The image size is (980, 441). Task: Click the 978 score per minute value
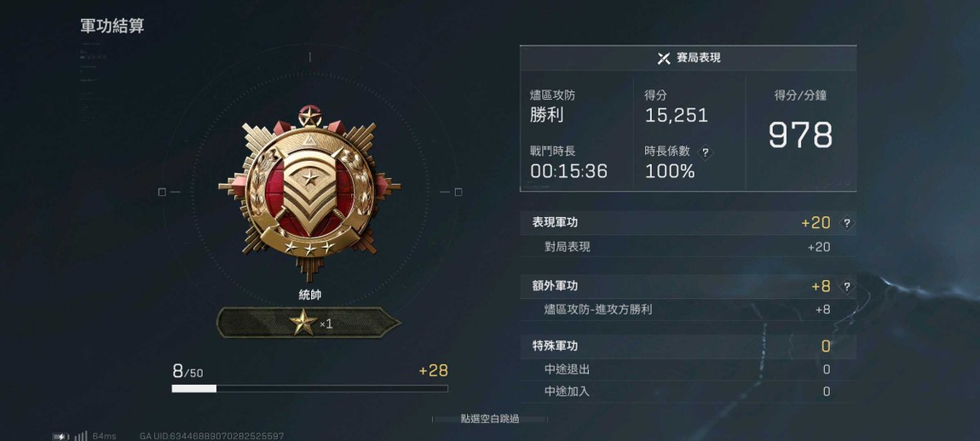(x=800, y=135)
